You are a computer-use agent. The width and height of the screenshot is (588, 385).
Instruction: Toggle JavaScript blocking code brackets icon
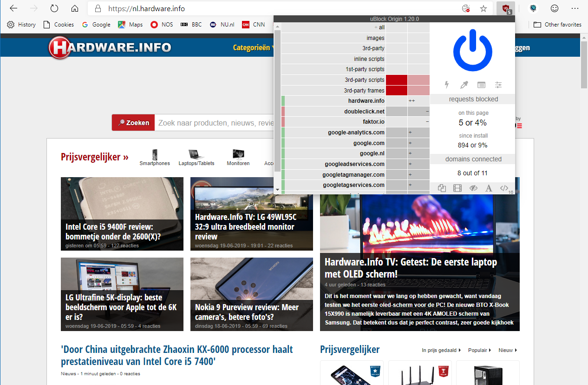tap(504, 188)
